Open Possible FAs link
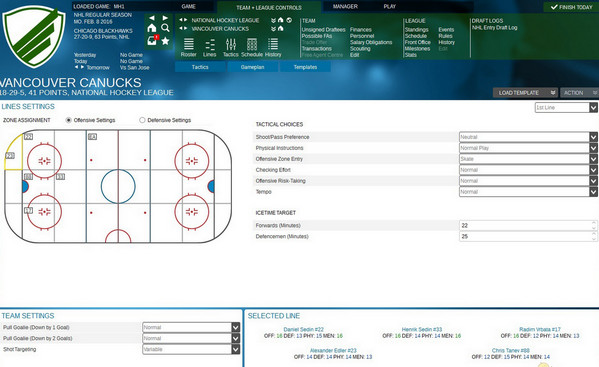Viewport: 599px width, 367px height. coord(317,36)
